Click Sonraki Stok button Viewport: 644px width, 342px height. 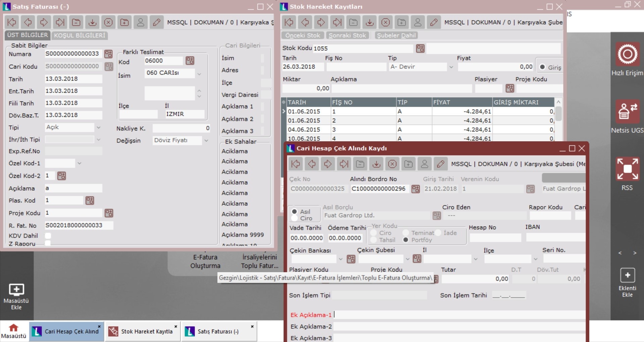click(347, 35)
